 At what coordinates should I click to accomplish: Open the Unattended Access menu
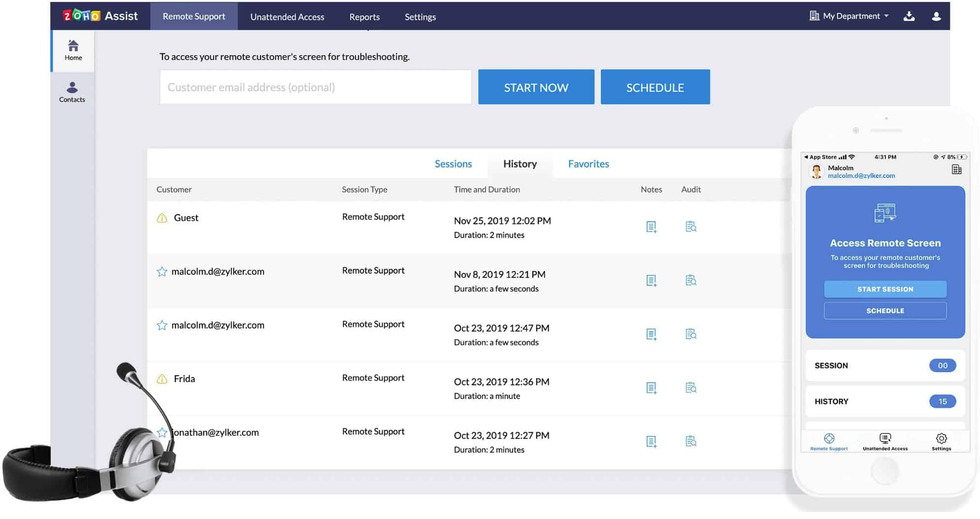click(287, 17)
